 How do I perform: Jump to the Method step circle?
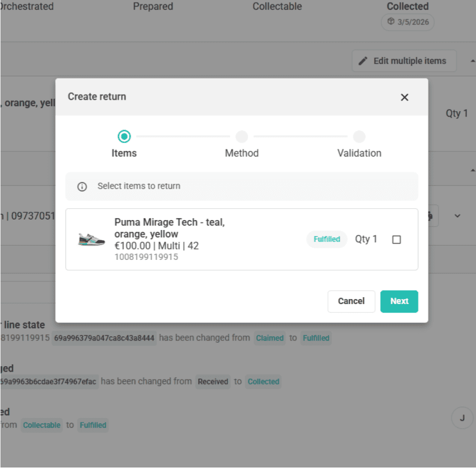(x=242, y=136)
